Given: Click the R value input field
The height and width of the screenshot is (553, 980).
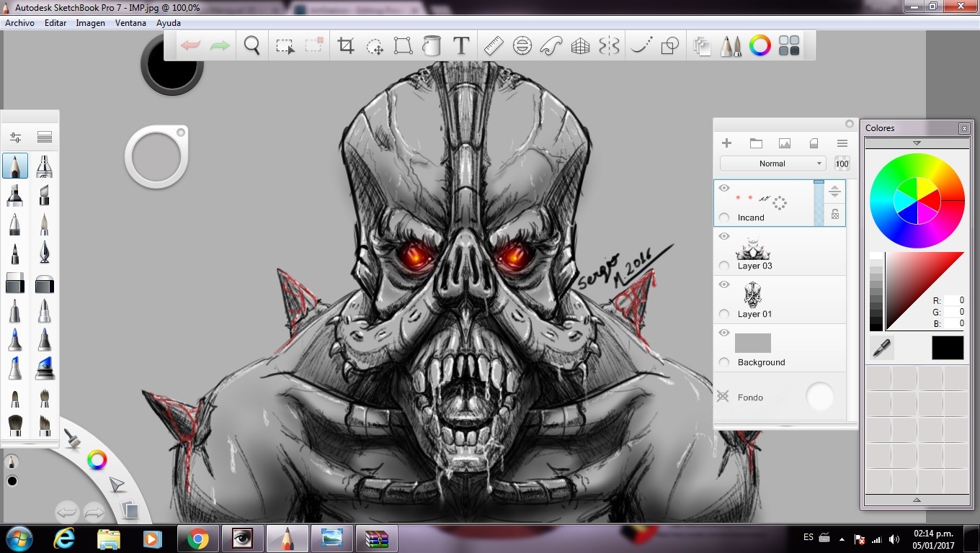Looking at the screenshot, I should point(955,300).
